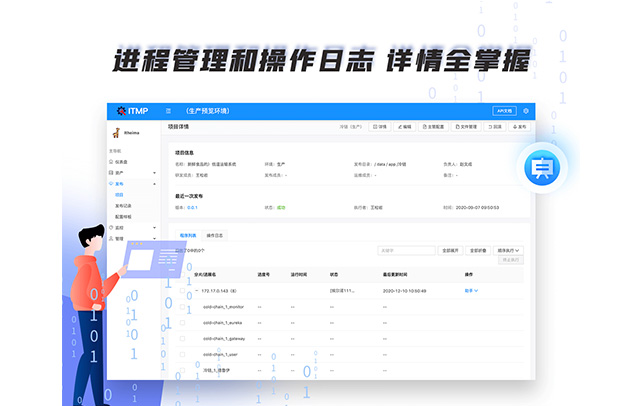
Task: Click the 监控 monitoring icon in sidebar
Action: (111, 228)
